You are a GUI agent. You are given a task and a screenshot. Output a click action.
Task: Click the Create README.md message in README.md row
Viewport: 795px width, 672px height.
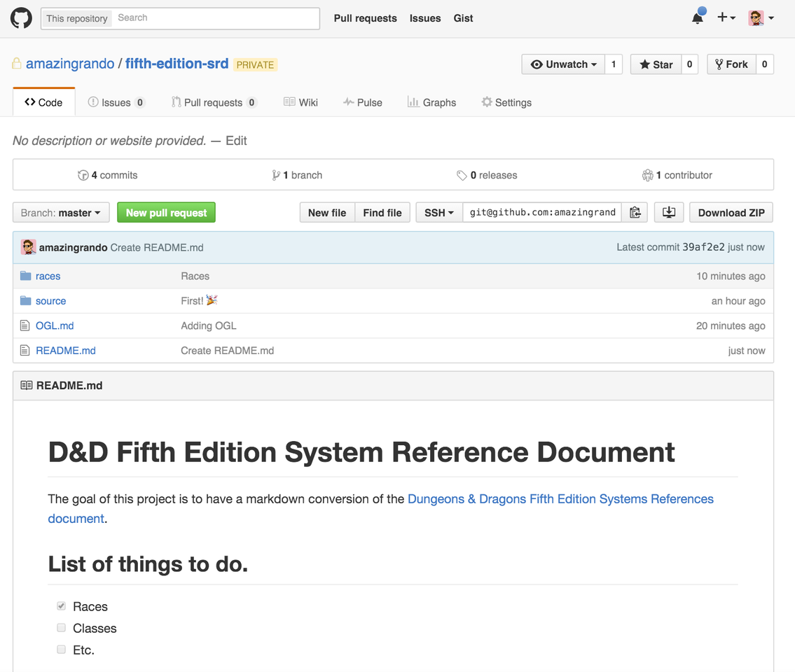227,351
